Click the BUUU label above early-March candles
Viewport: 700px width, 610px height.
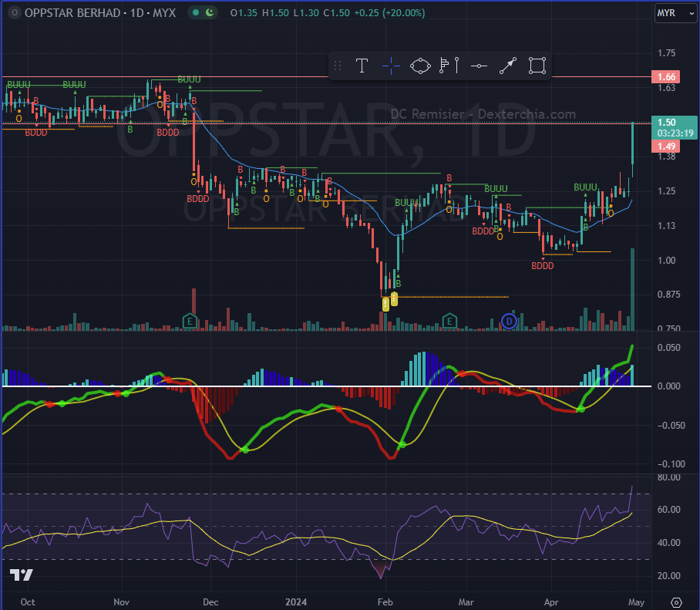pos(496,188)
